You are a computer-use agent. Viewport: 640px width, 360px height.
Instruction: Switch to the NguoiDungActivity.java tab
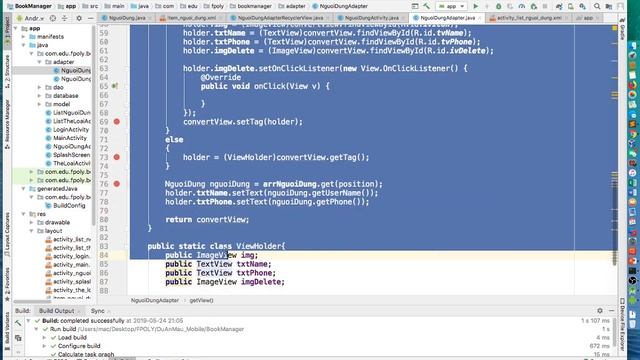click(x=371, y=18)
